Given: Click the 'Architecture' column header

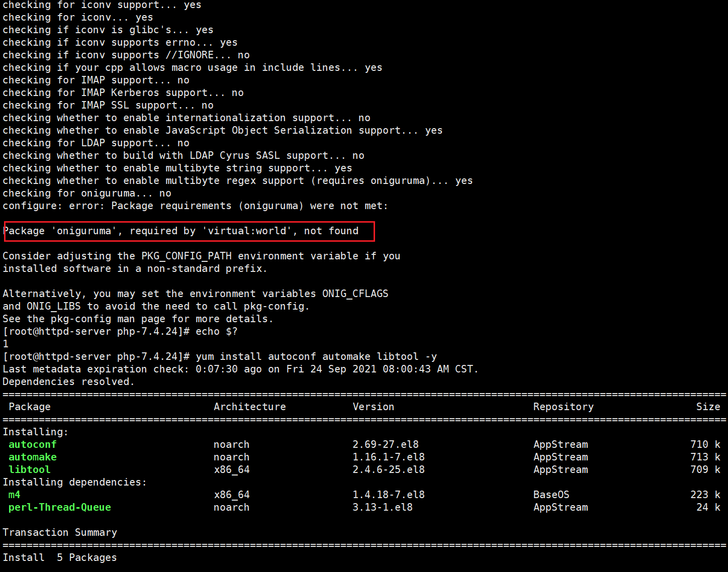Looking at the screenshot, I should pos(250,407).
